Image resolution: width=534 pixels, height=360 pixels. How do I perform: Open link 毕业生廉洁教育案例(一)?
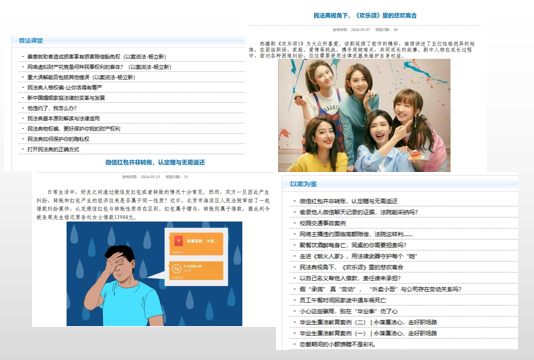(368, 333)
